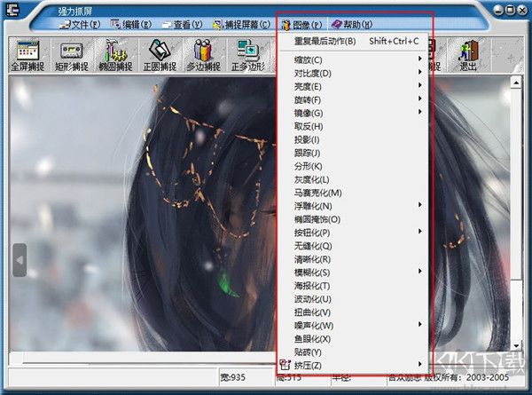Apply 无缝化(Q) seamless effect

pyautogui.click(x=353, y=246)
